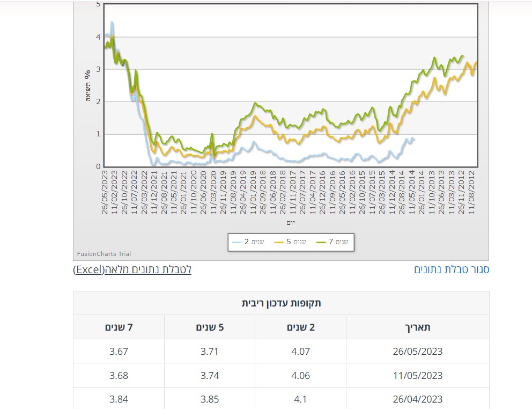Viewport: 532px width, 409px height.
Task: Click the 3.85 value cell
Action: pyautogui.click(x=210, y=399)
